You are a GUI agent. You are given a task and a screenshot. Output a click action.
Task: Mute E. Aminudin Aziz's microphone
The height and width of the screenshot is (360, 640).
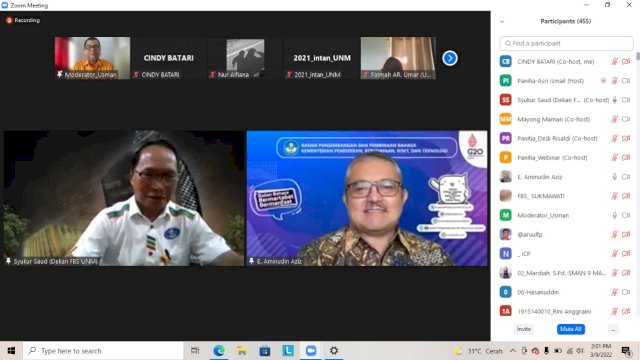click(x=614, y=177)
